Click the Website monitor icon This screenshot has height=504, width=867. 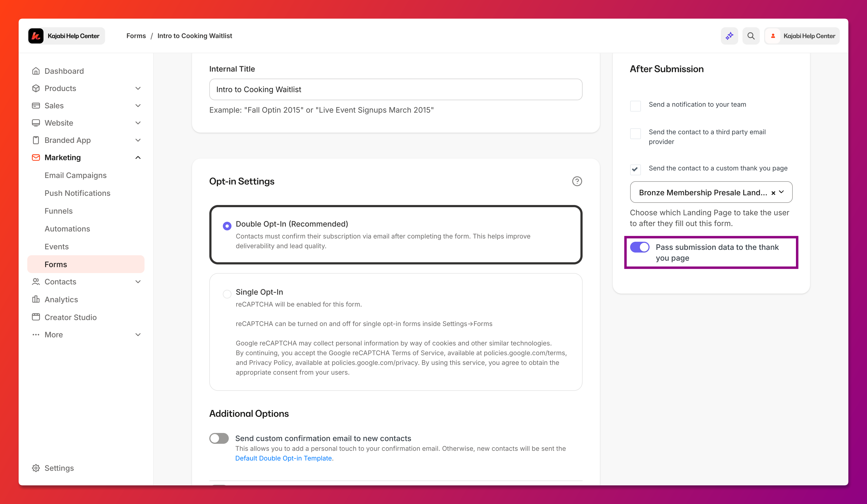(x=36, y=123)
